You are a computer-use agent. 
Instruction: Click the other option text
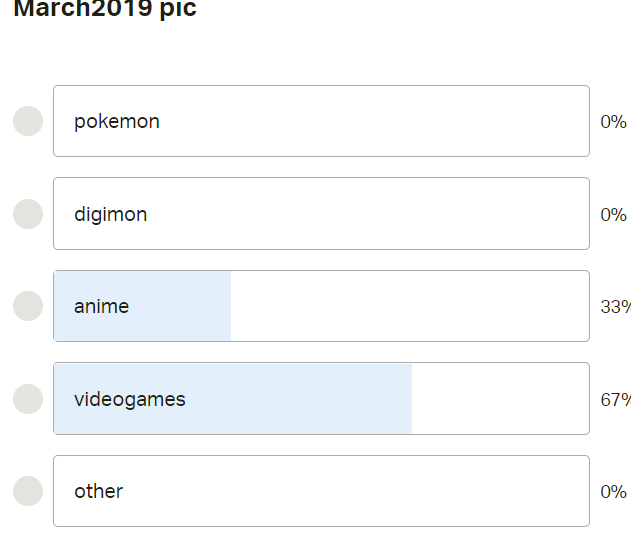click(98, 491)
